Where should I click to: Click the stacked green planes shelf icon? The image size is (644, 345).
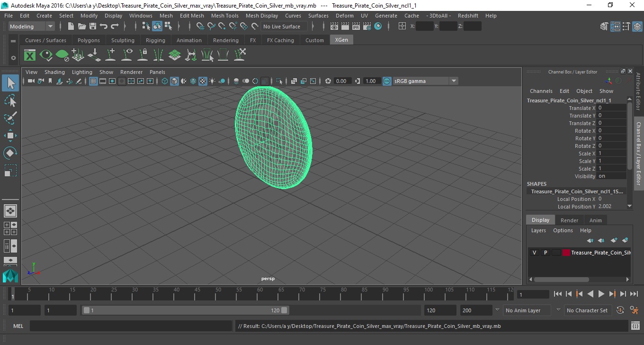[175, 55]
